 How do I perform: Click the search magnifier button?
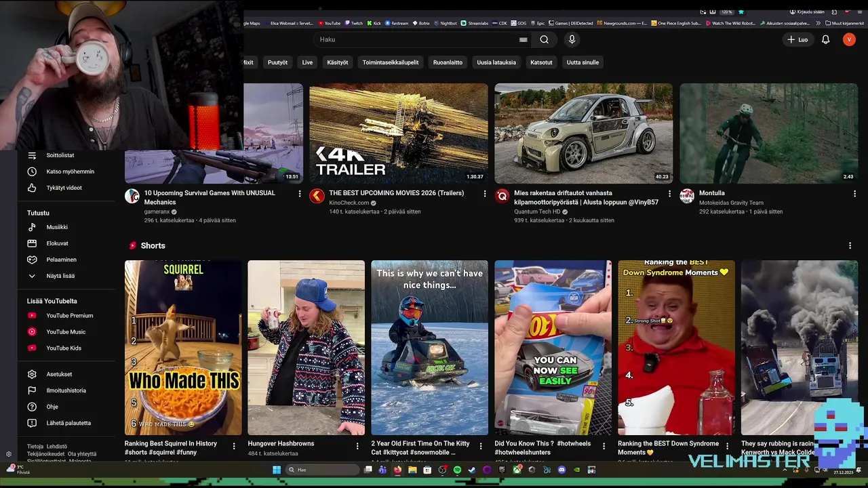coord(544,39)
